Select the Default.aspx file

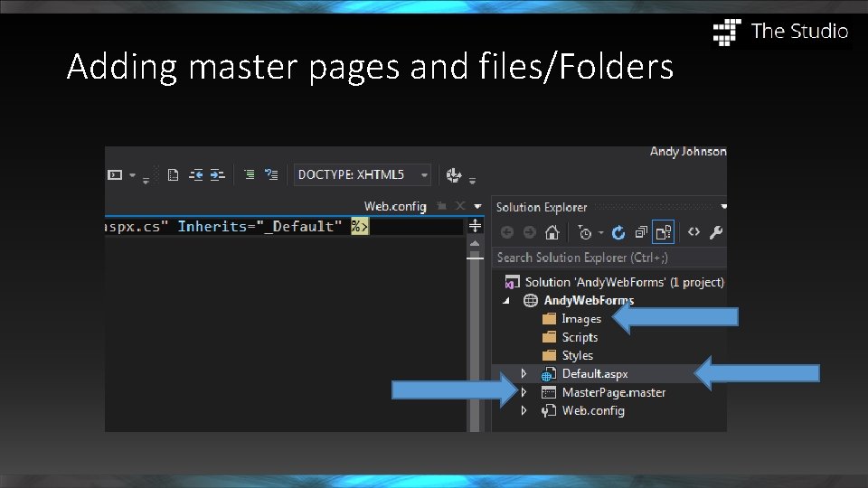(x=595, y=374)
